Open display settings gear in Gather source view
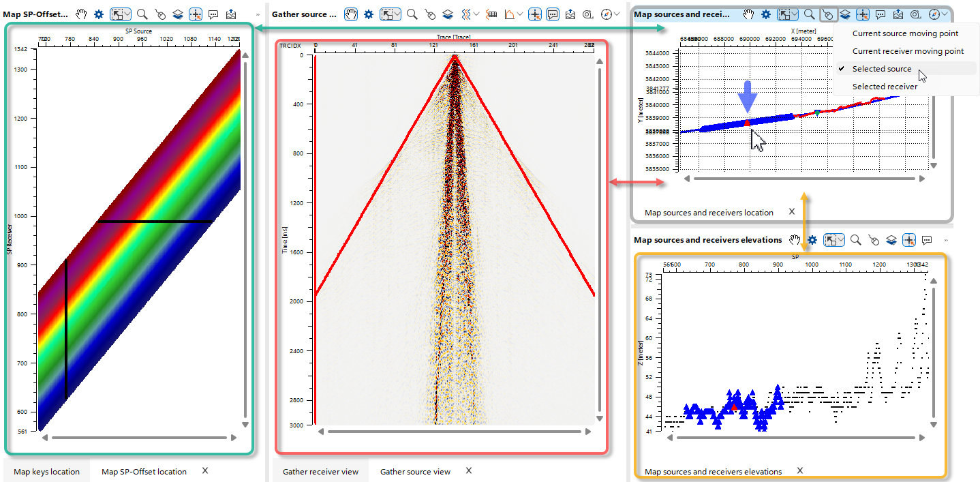The width and height of the screenshot is (980, 482). tap(368, 14)
